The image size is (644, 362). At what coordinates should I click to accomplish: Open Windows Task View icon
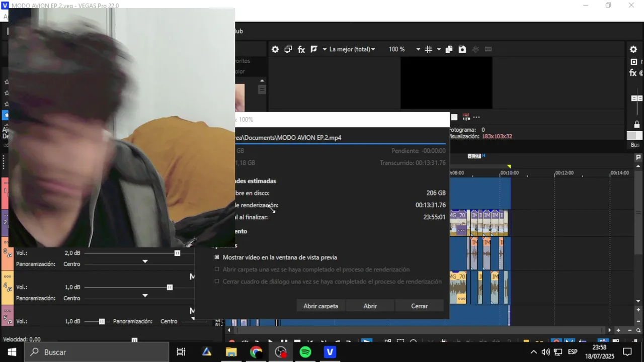pos(181,352)
